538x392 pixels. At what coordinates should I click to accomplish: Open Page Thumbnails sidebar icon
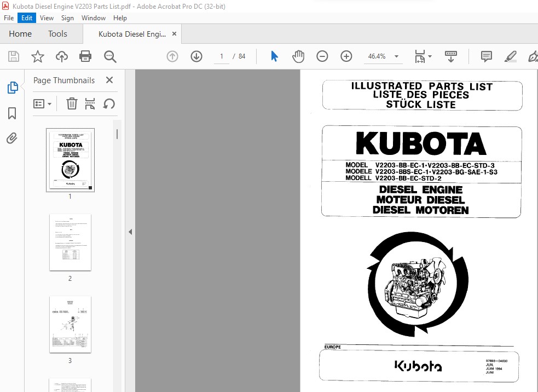13,88
